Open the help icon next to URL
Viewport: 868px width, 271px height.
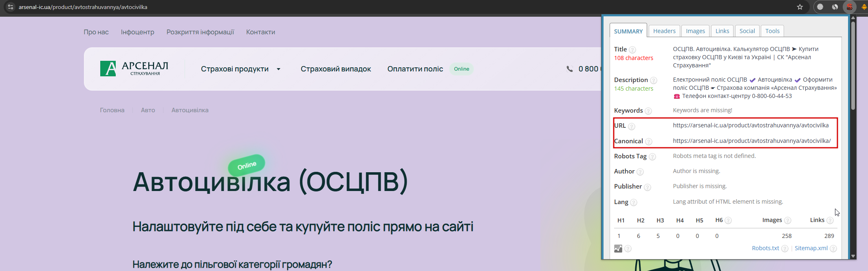[632, 127]
